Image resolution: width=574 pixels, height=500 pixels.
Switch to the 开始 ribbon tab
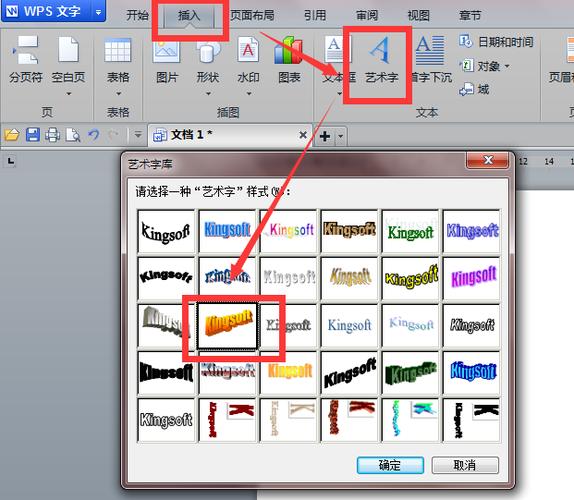click(x=137, y=15)
